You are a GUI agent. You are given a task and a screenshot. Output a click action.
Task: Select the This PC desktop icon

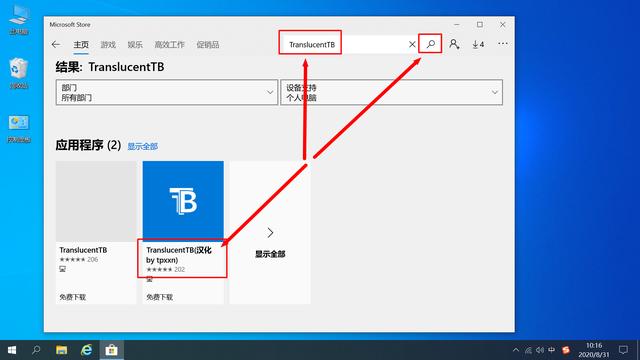19,19
